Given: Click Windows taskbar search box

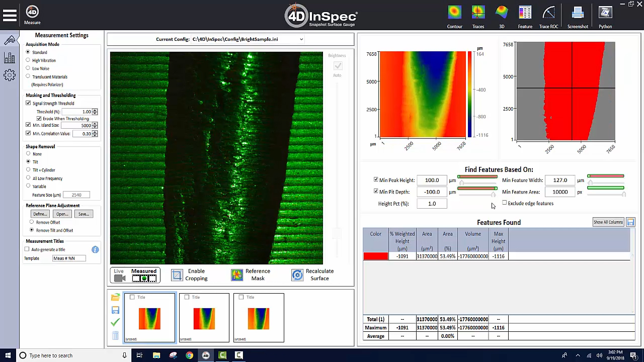Looking at the screenshot, I should pyautogui.click(x=74, y=355).
